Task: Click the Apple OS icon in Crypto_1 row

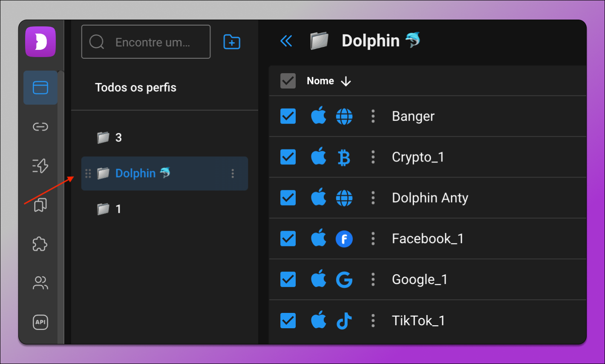Action: pyautogui.click(x=319, y=156)
